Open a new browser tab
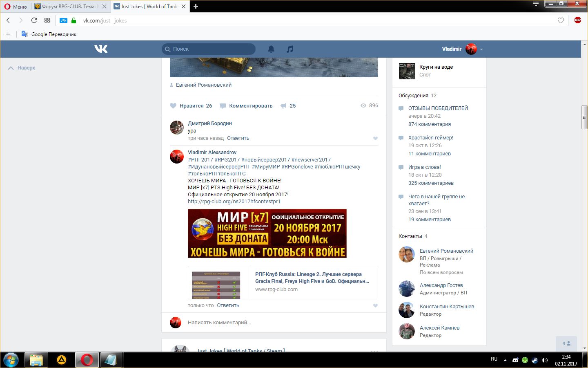This screenshot has height=368, width=588. [x=196, y=7]
